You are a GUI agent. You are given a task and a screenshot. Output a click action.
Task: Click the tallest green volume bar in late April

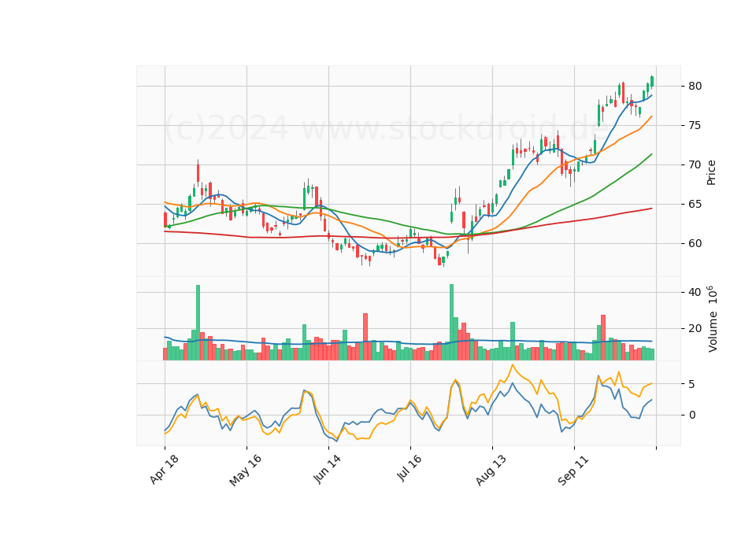(198, 323)
